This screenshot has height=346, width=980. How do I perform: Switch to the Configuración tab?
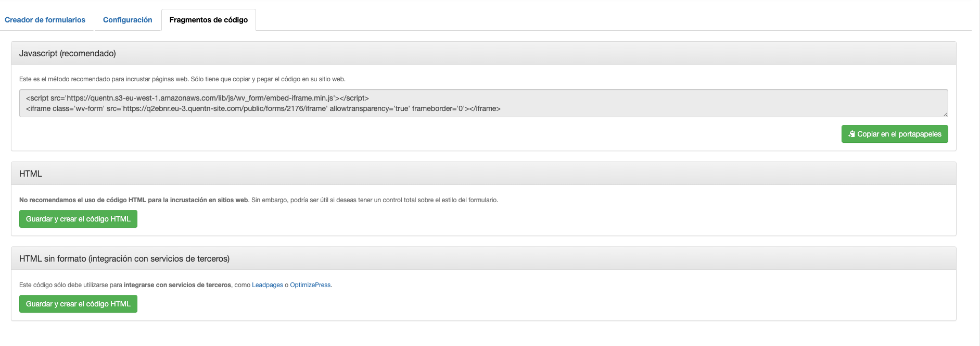pyautogui.click(x=128, y=20)
